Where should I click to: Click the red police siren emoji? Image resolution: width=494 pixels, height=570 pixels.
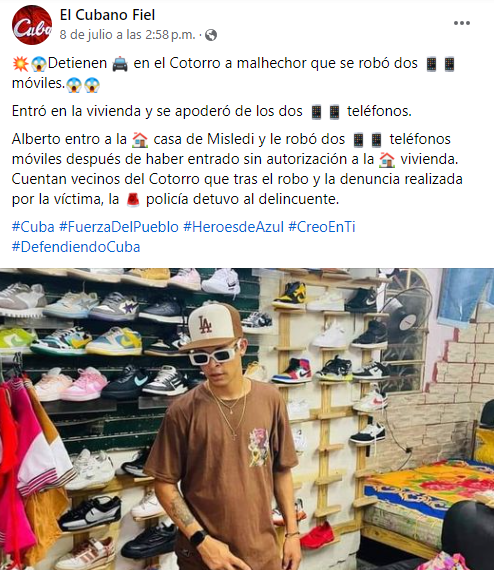click(133, 200)
